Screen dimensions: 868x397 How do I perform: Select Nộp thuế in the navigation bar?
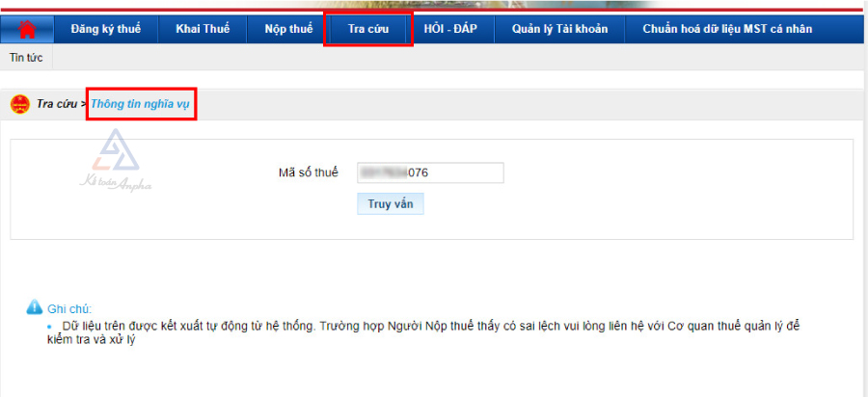288,29
